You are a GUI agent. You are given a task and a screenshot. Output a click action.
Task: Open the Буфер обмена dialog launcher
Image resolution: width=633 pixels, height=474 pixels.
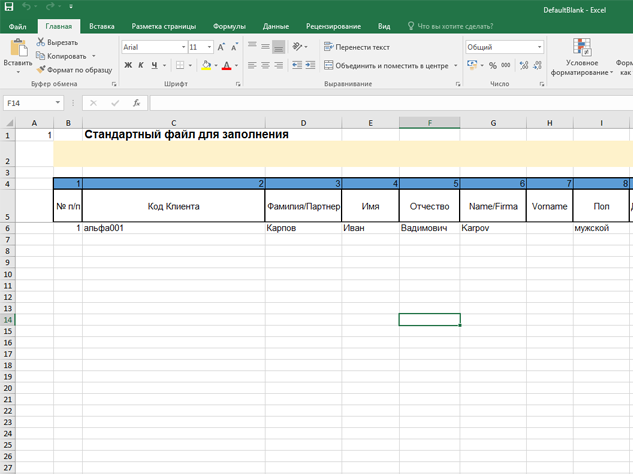point(114,84)
